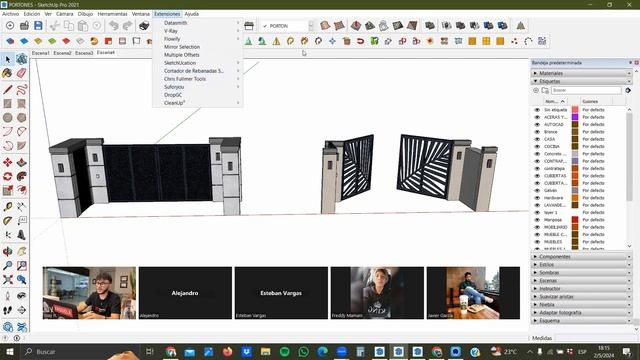Viewport: 640px width, 360px height.
Task: Select the Orbit tool
Action: [x=8, y=251]
